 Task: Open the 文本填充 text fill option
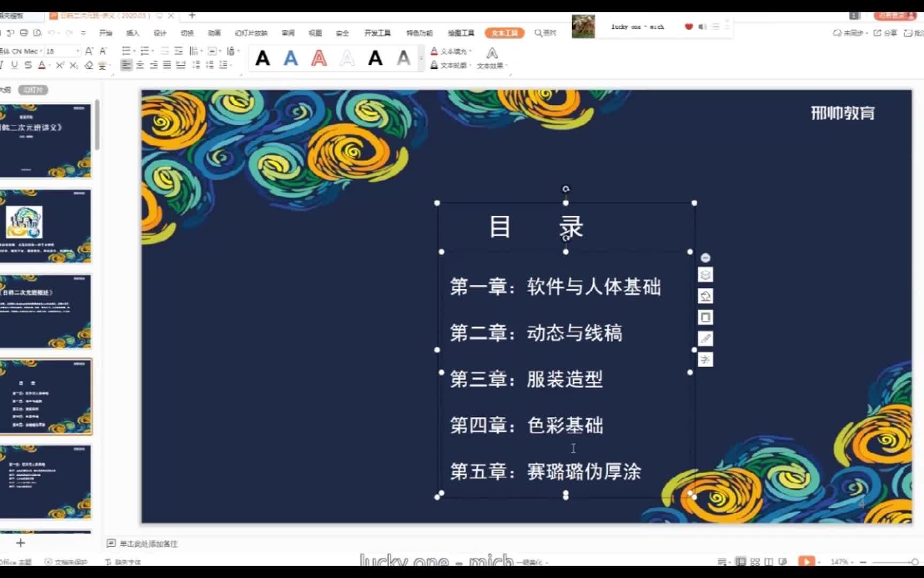451,51
